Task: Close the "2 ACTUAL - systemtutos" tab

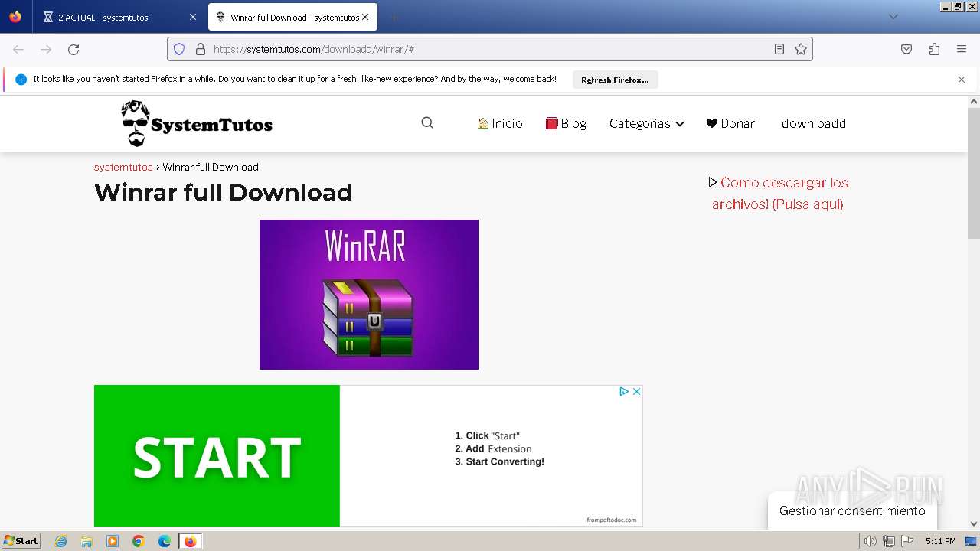Action: click(192, 17)
